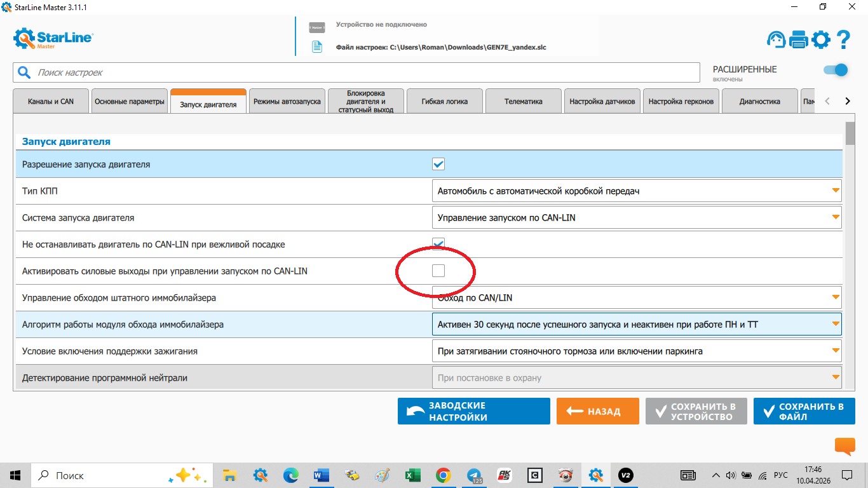The image size is (868, 488).
Task: Click the support headset icon
Action: click(x=776, y=40)
